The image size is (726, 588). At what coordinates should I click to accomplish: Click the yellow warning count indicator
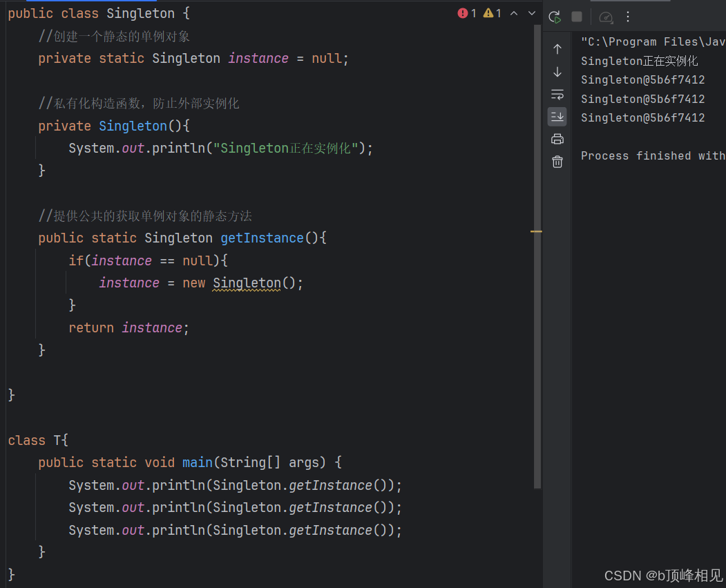(x=493, y=13)
